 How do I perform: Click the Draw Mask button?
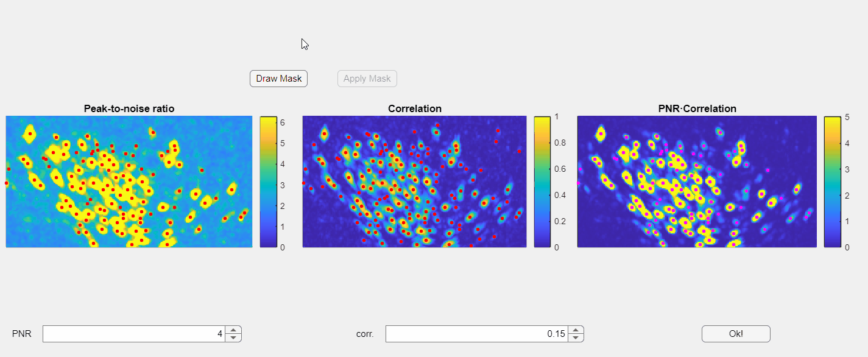click(278, 79)
